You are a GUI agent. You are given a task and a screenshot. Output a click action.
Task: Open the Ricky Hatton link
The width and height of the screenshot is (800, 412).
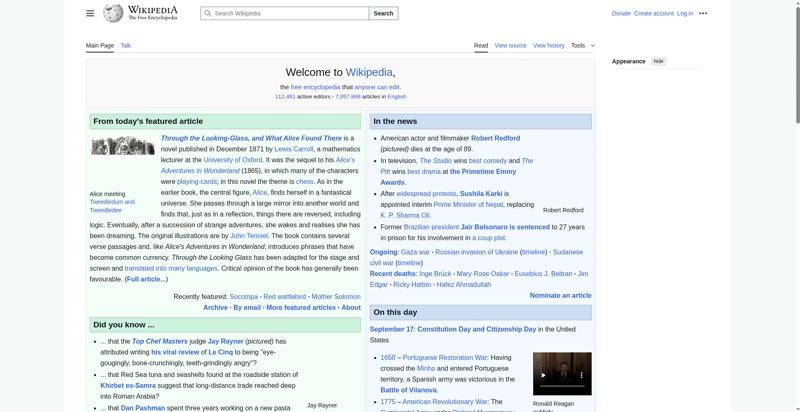(x=412, y=285)
